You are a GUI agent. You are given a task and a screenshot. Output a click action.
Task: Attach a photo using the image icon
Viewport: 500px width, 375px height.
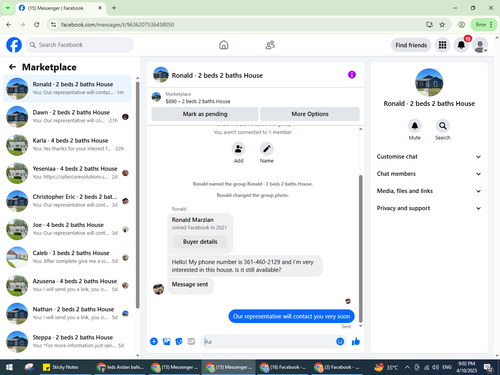pyautogui.click(x=166, y=341)
